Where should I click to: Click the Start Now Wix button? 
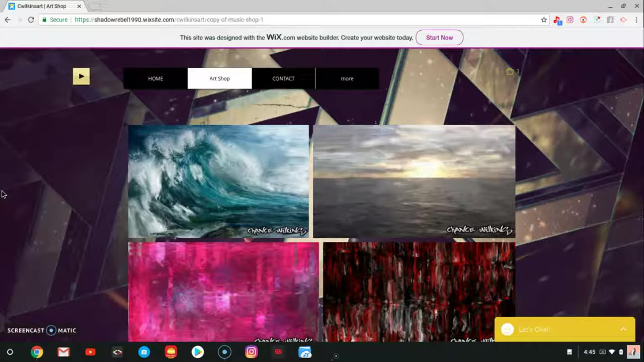[439, 38]
